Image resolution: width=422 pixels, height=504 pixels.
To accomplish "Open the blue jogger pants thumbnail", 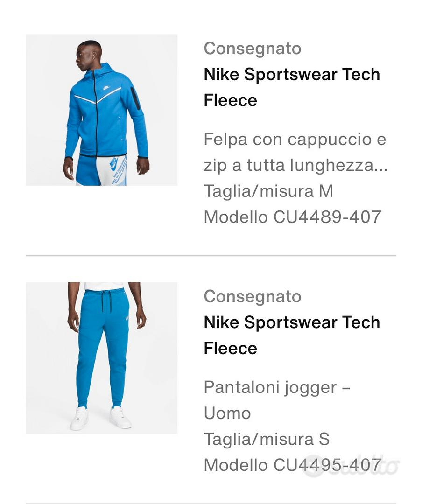I will pos(102,357).
